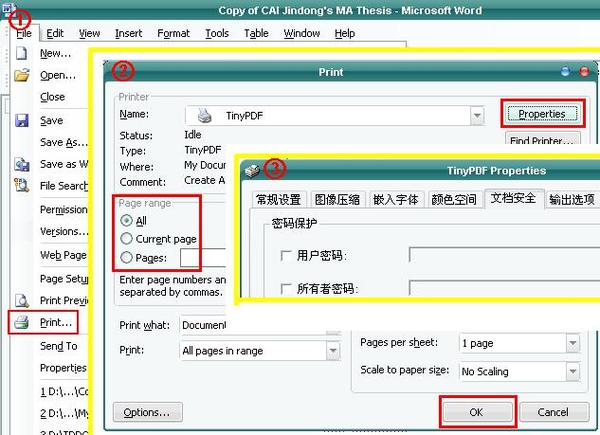Open the View menu
The width and height of the screenshot is (600, 435).
[89, 34]
